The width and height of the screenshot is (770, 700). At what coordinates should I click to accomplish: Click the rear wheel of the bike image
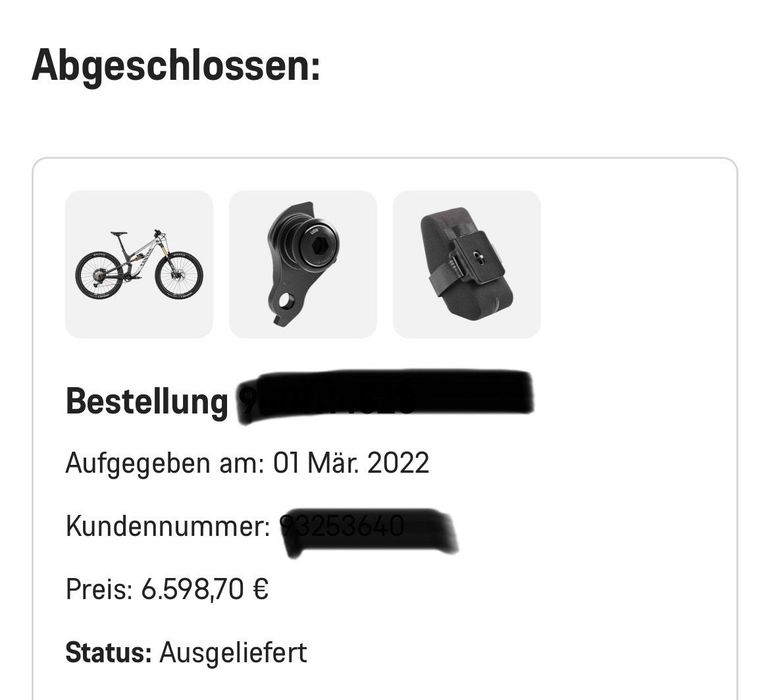coord(99,275)
